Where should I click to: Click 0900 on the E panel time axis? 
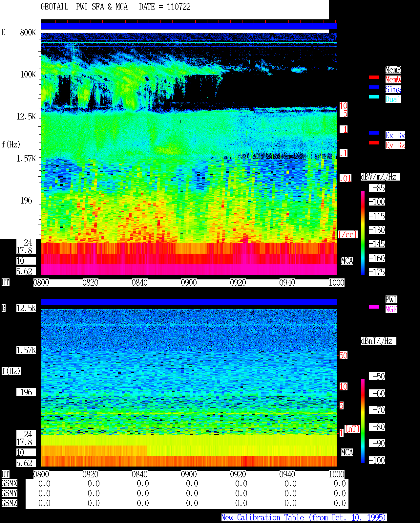click(189, 283)
